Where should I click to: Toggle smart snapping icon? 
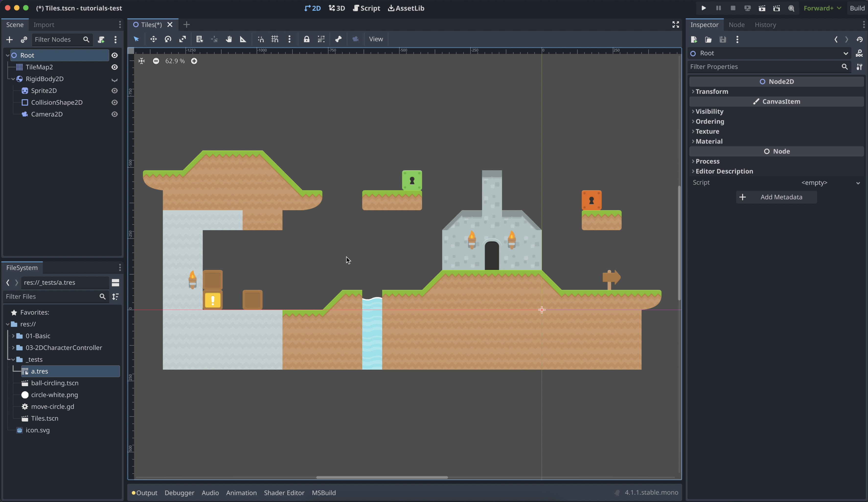coord(261,39)
